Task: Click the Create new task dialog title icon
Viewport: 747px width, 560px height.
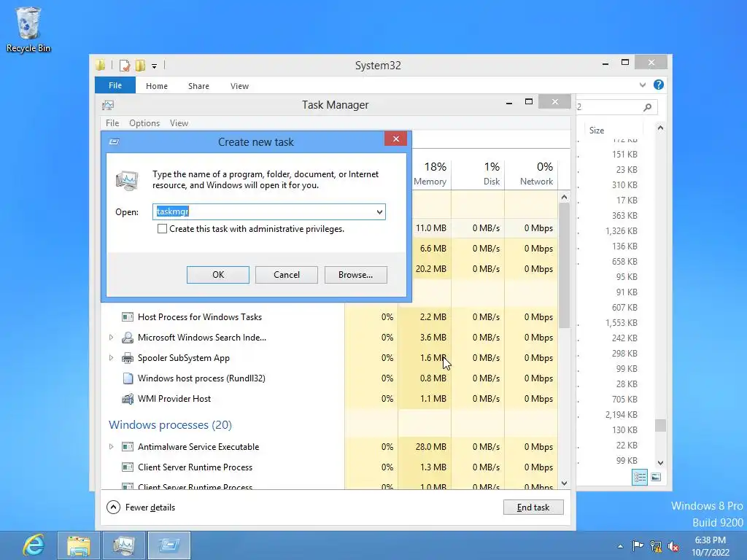Action: (114, 142)
